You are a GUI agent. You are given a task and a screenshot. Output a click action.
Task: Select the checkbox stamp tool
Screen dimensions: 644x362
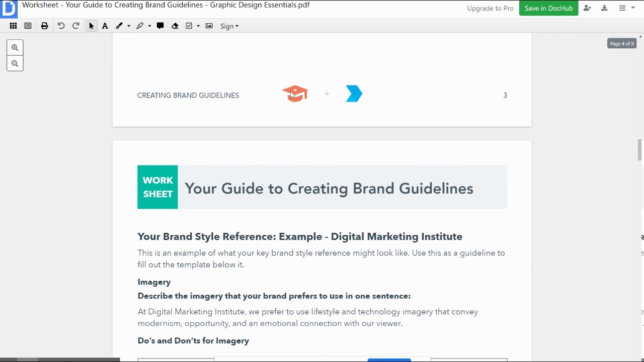click(x=189, y=26)
